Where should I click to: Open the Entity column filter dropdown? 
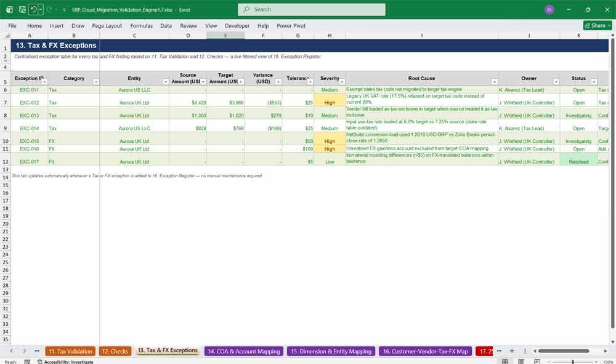pyautogui.click(x=165, y=82)
